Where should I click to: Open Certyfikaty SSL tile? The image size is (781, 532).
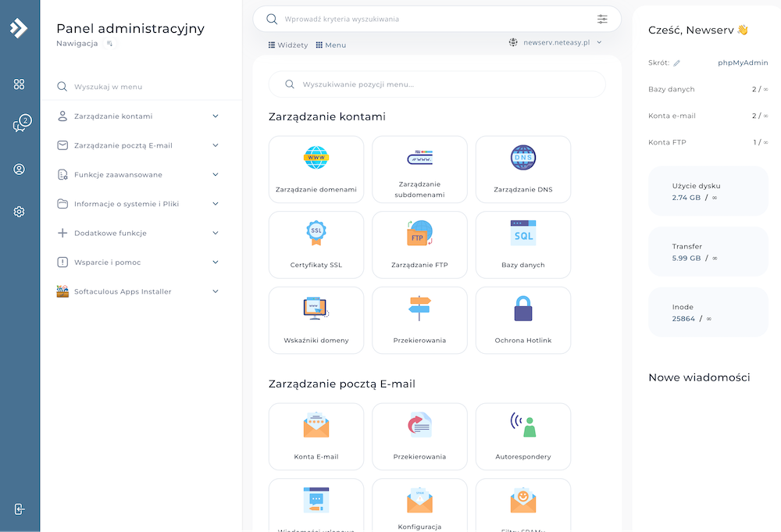(x=316, y=244)
